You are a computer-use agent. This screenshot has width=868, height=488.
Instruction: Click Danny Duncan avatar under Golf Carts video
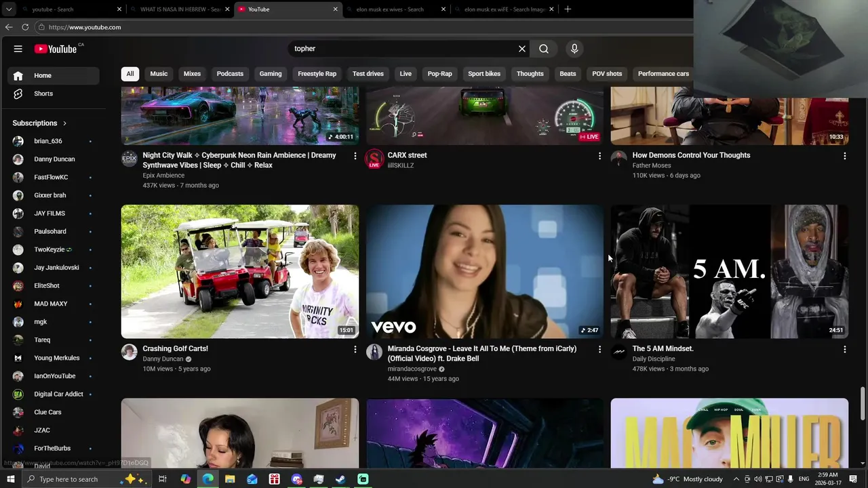129,352
